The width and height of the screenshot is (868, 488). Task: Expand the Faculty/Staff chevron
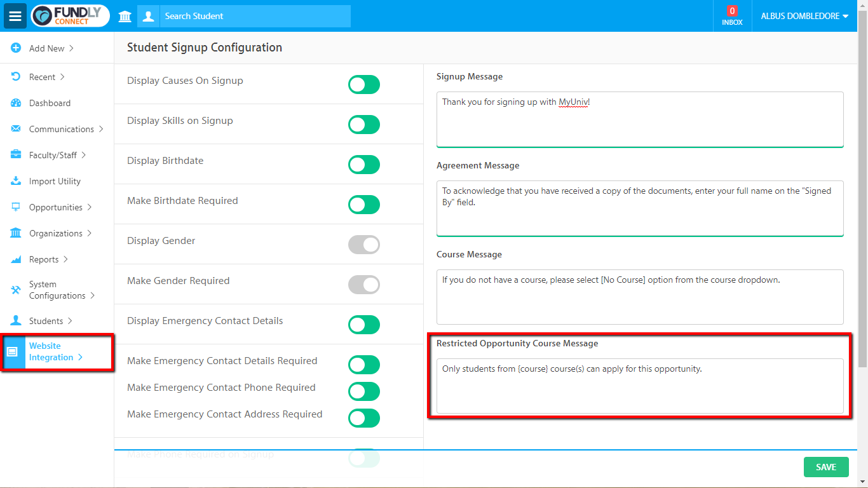(83, 155)
